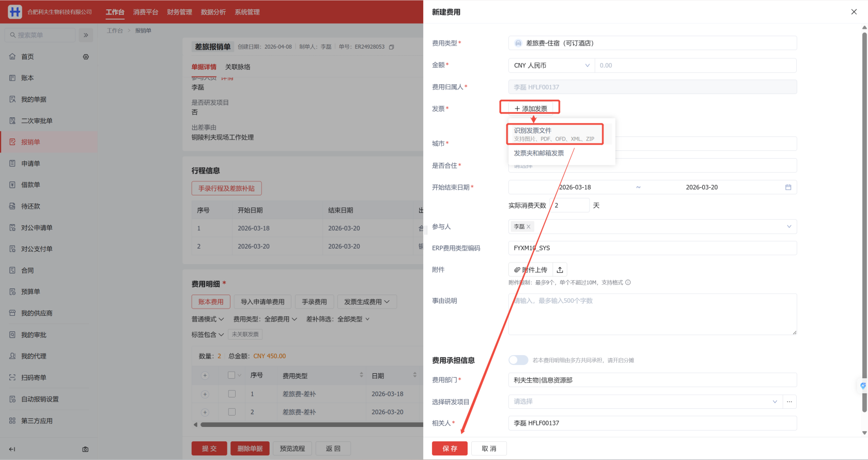
Task: Click 系统管理 top menu
Action: (x=247, y=12)
